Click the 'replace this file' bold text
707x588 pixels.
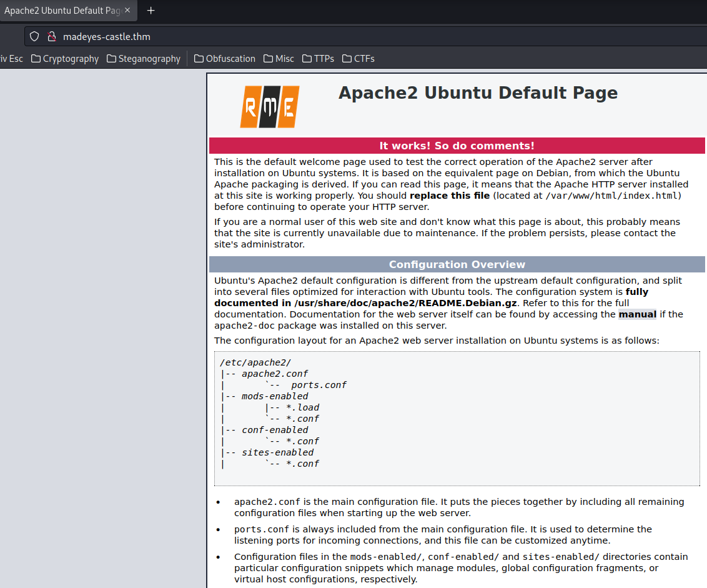[x=450, y=196]
